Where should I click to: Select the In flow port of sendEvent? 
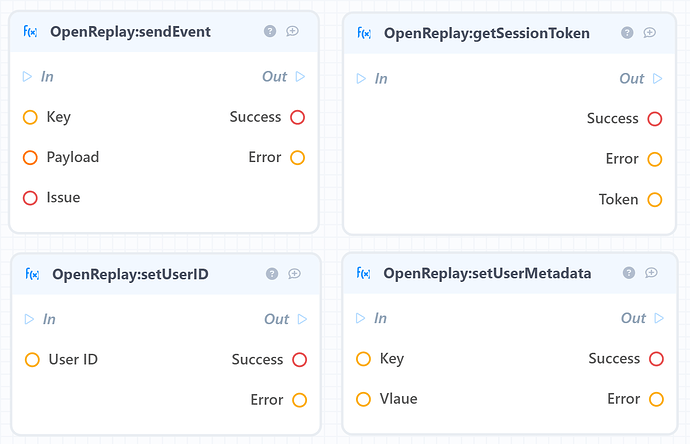[x=27, y=77]
